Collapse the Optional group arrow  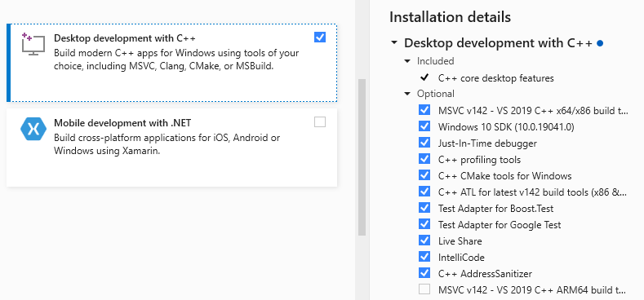[407, 94]
